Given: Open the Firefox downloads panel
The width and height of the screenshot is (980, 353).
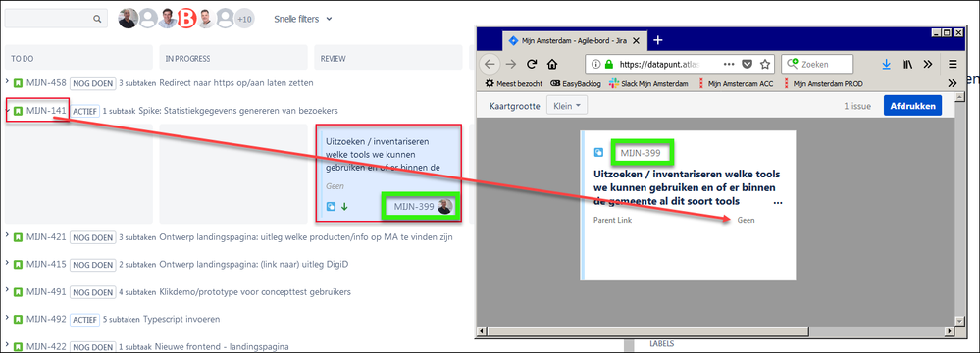Looking at the screenshot, I should click(x=886, y=64).
